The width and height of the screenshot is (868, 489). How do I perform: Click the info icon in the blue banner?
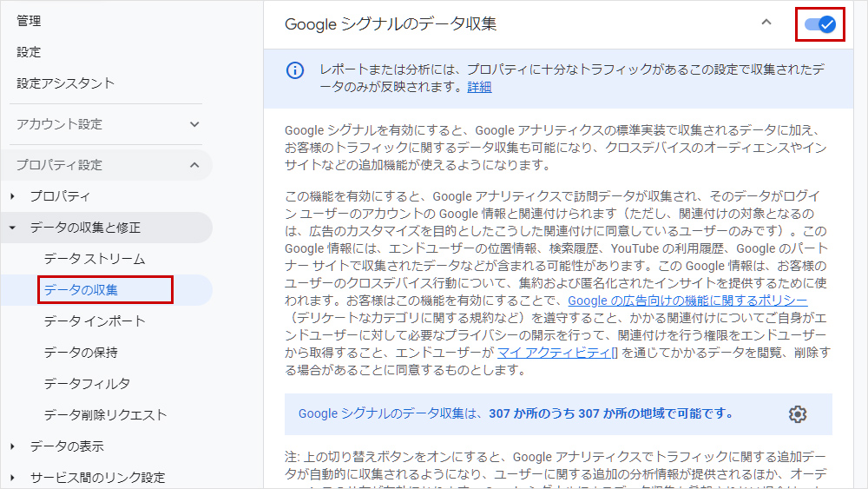click(x=296, y=71)
